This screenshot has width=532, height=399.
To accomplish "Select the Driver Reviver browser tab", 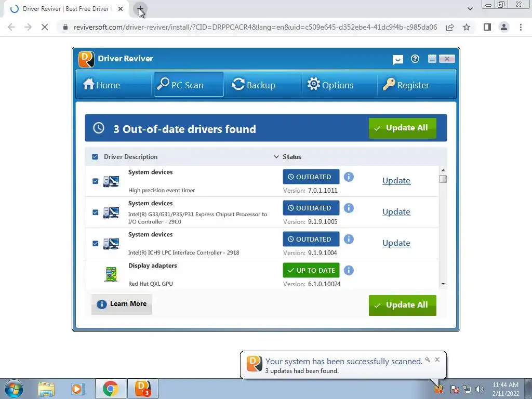I will [x=66, y=9].
